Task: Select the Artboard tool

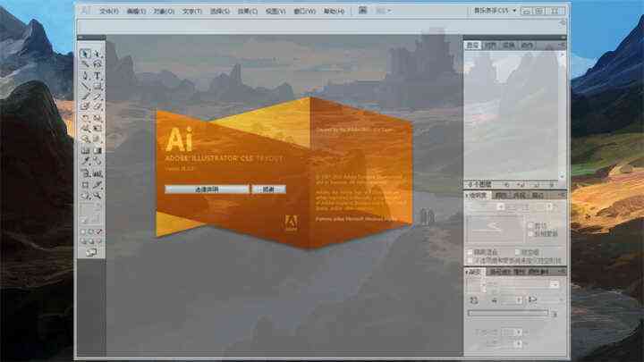Action: pyautogui.click(x=85, y=185)
